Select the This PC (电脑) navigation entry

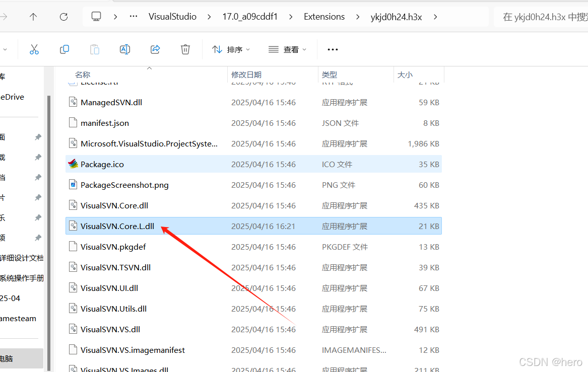[21, 358]
